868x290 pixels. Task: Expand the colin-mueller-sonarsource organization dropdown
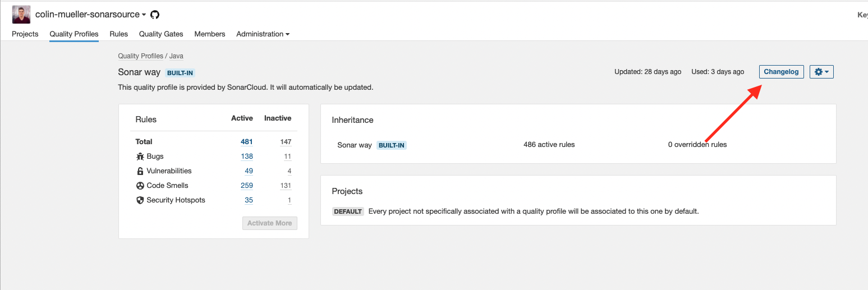click(90, 15)
